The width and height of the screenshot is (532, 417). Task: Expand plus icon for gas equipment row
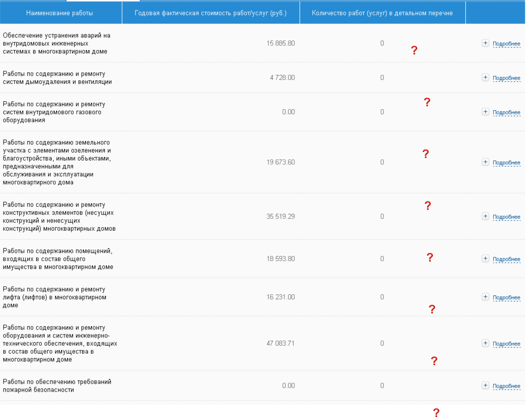coord(485,112)
